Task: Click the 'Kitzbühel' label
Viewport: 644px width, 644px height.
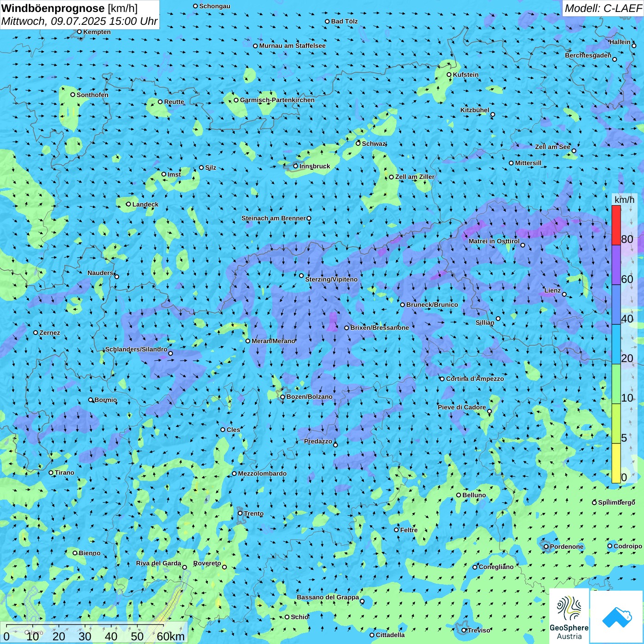Action: 475,110
